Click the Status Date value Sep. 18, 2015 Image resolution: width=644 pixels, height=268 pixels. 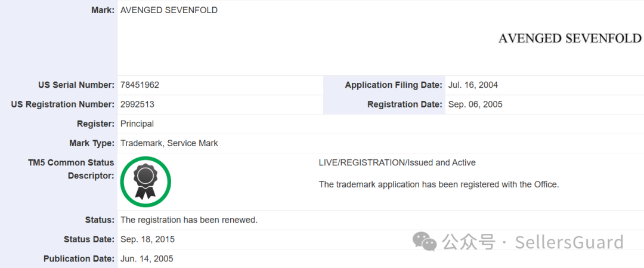pos(147,239)
